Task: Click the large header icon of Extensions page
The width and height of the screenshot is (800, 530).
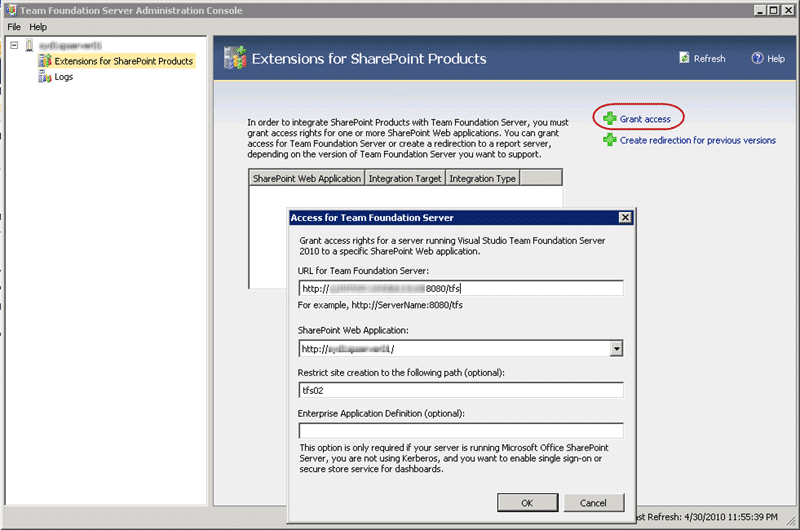Action: point(235,57)
